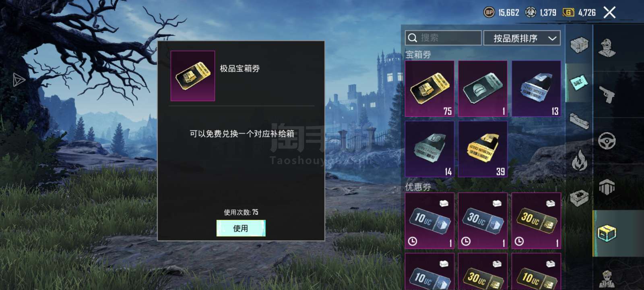Select the gold 30 UC discount voucher

pyautogui.click(x=536, y=221)
